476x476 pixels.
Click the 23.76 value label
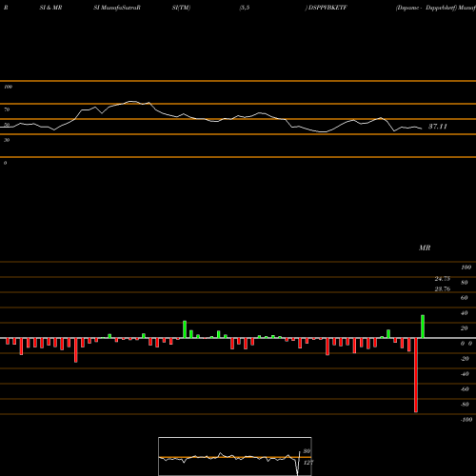click(443, 288)
